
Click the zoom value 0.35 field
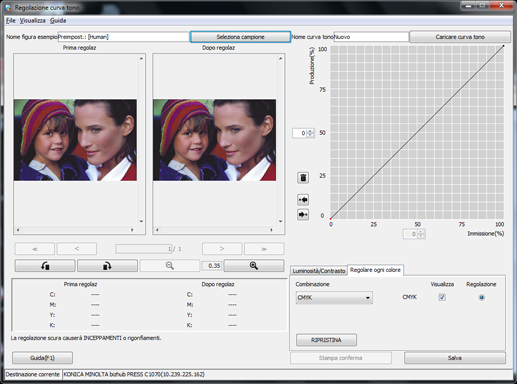tap(212, 266)
